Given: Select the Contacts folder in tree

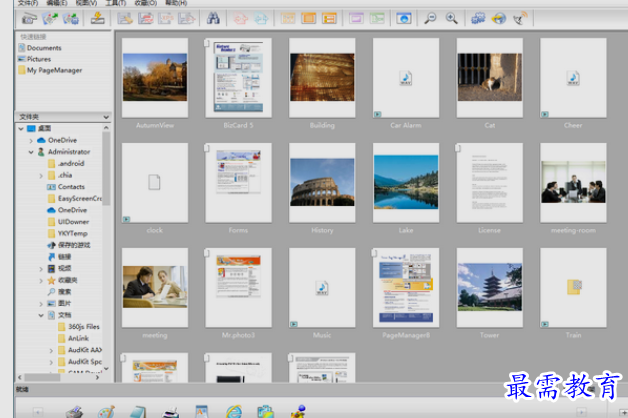Looking at the screenshot, I should pos(71,187).
